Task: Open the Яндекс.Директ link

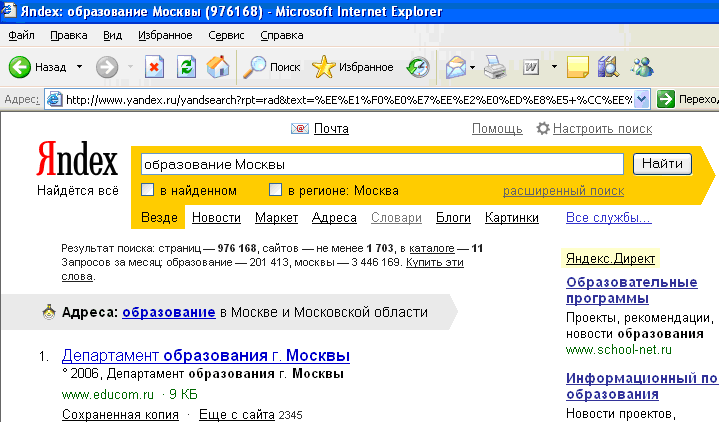Action: pos(610,259)
